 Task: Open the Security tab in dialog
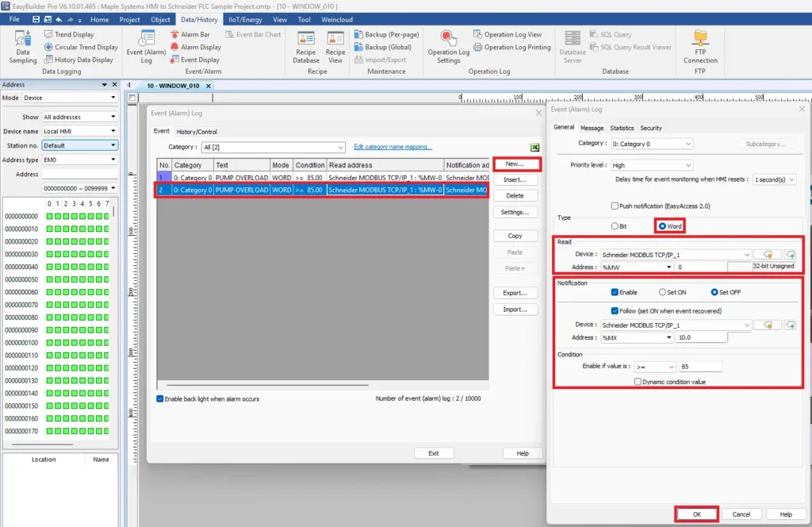pos(651,128)
